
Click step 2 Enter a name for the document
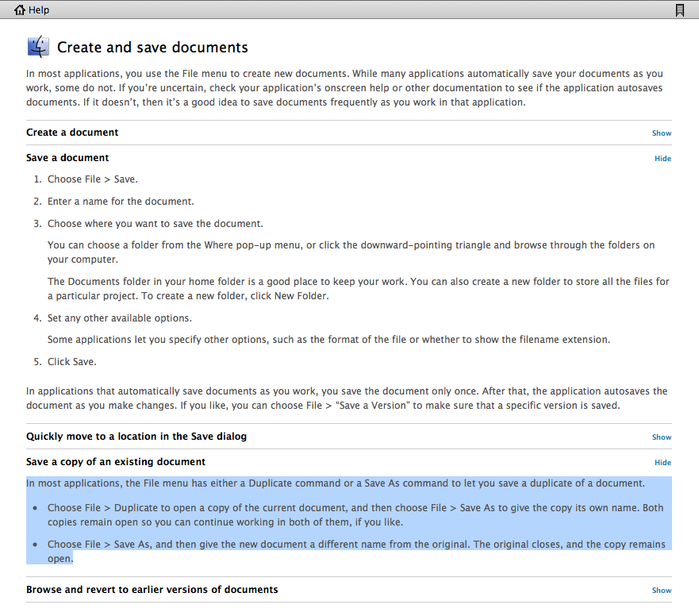pyautogui.click(x=121, y=202)
